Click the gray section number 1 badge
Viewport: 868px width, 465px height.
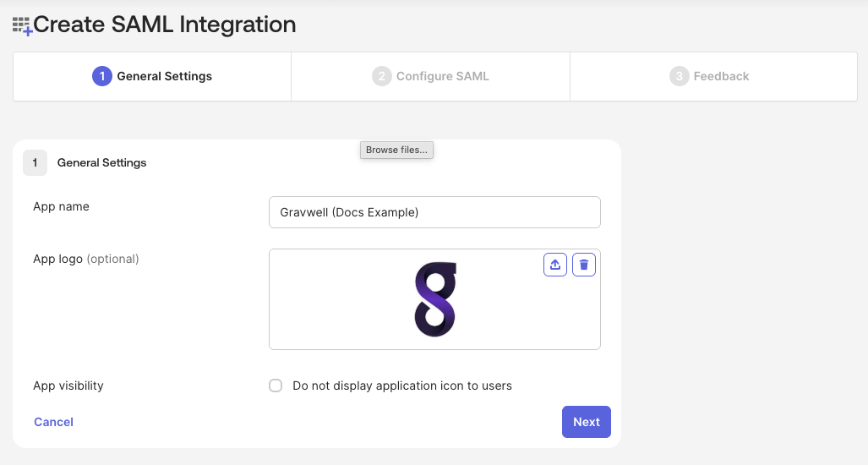tap(35, 162)
